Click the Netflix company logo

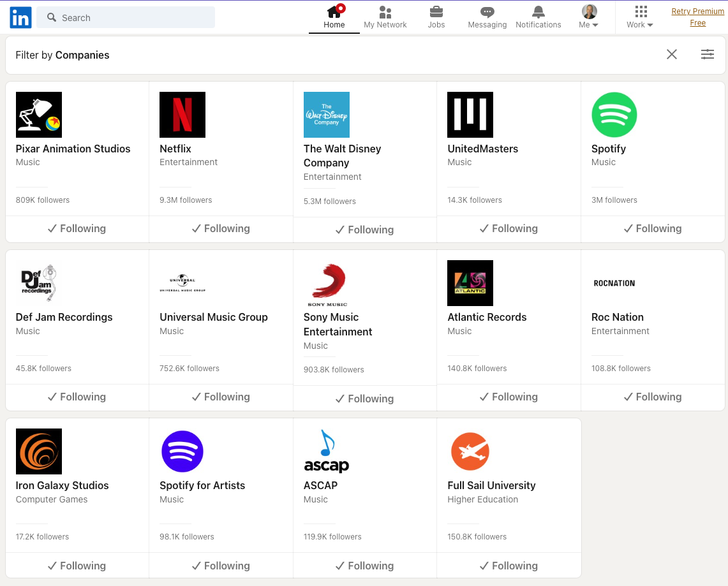[x=182, y=115]
